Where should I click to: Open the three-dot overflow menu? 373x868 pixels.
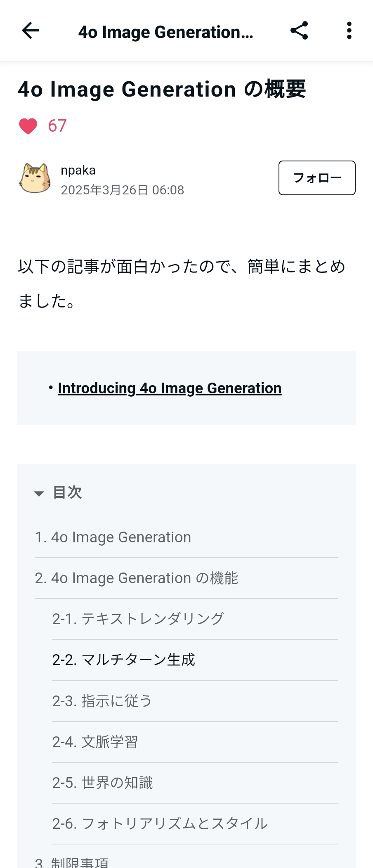click(x=349, y=31)
